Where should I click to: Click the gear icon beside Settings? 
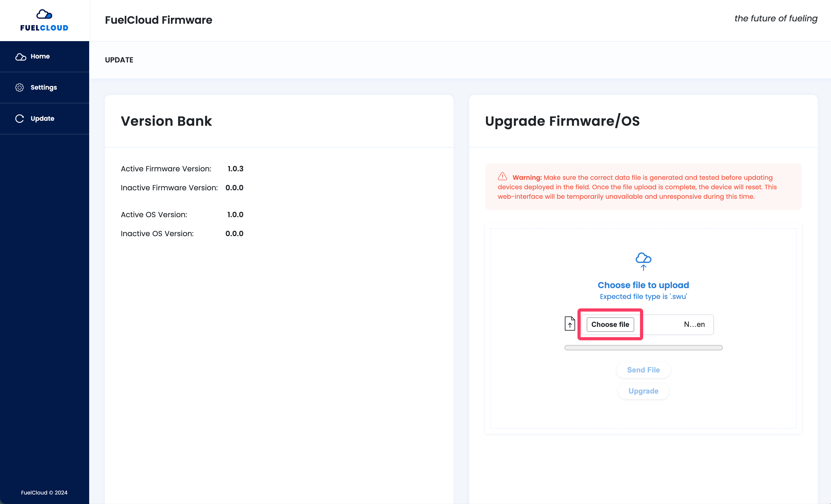[20, 88]
